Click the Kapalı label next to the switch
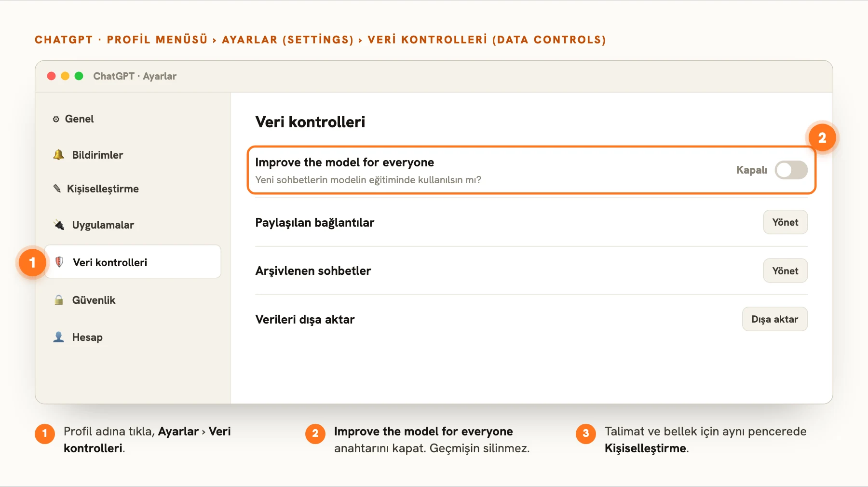Image resolution: width=868 pixels, height=487 pixels. pos(751,170)
